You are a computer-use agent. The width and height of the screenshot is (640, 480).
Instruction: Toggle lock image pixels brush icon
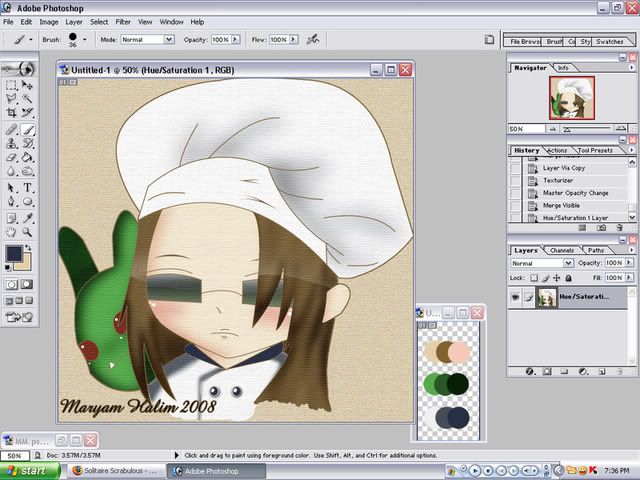point(546,278)
